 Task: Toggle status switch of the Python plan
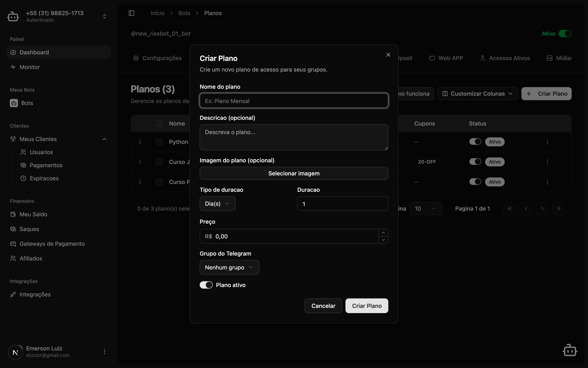click(x=475, y=142)
